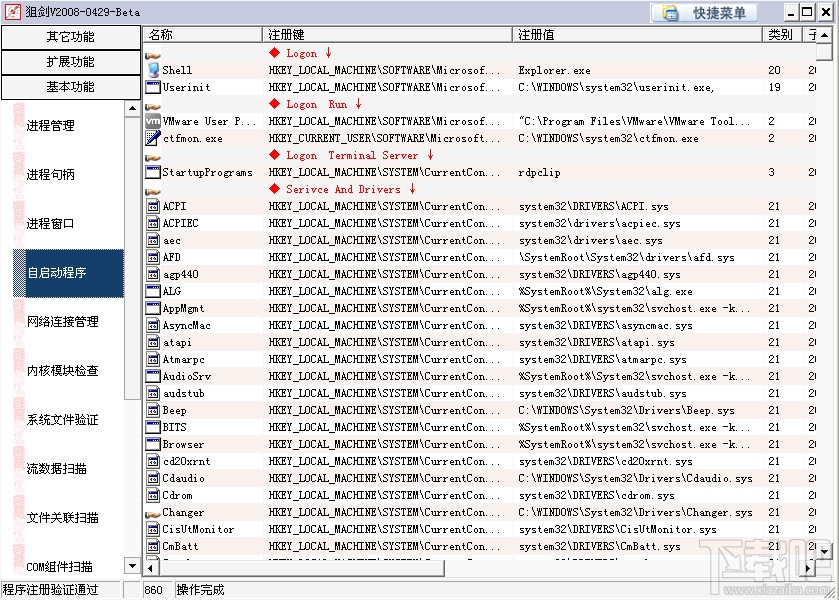Click the ACPI driver icon
The height and width of the screenshot is (600, 839).
pos(153,206)
